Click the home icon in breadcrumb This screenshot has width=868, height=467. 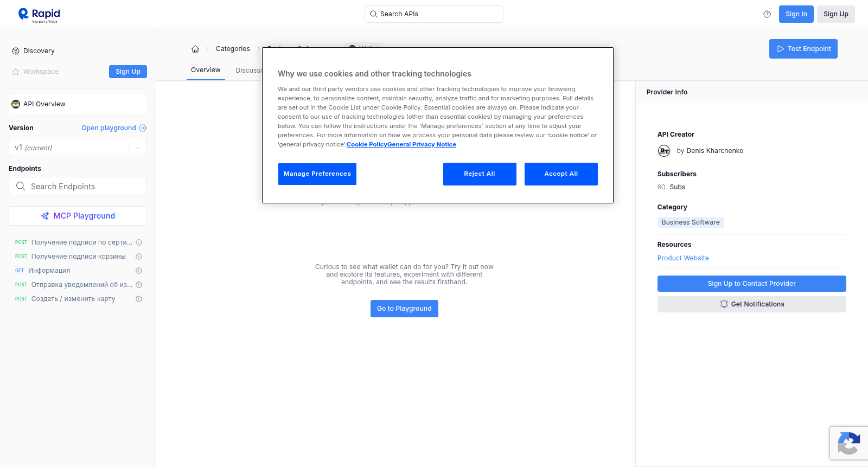[195, 49]
